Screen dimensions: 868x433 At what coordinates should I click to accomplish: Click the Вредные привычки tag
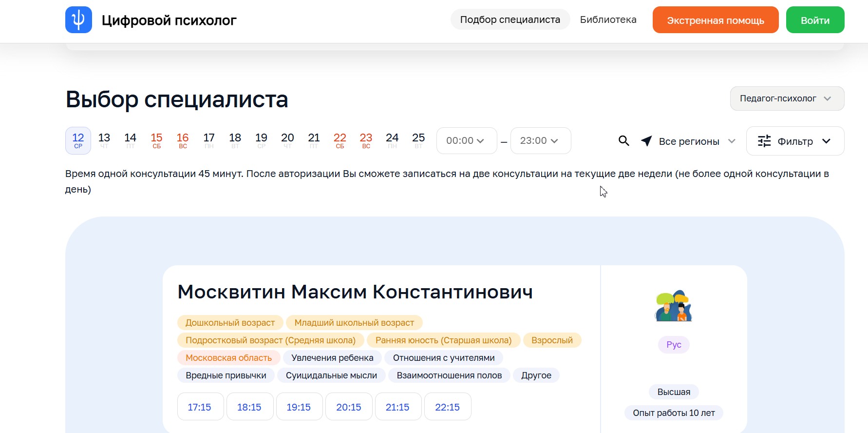click(x=226, y=375)
